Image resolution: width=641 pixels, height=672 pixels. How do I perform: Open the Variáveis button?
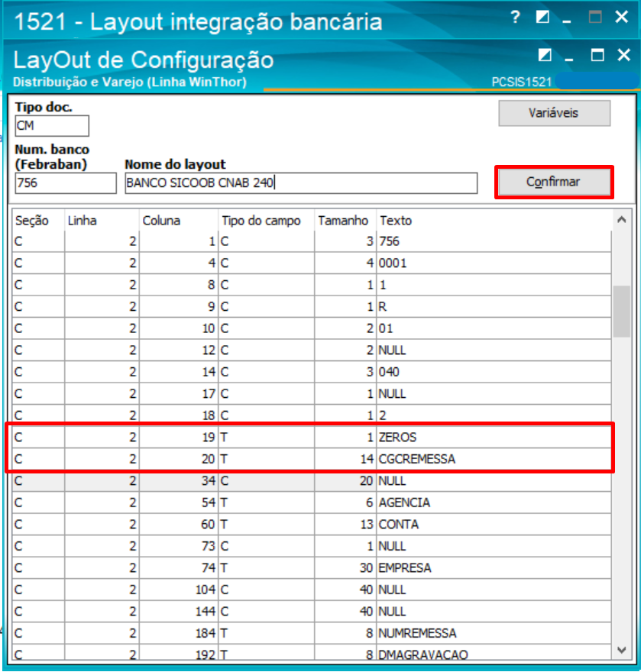(554, 113)
